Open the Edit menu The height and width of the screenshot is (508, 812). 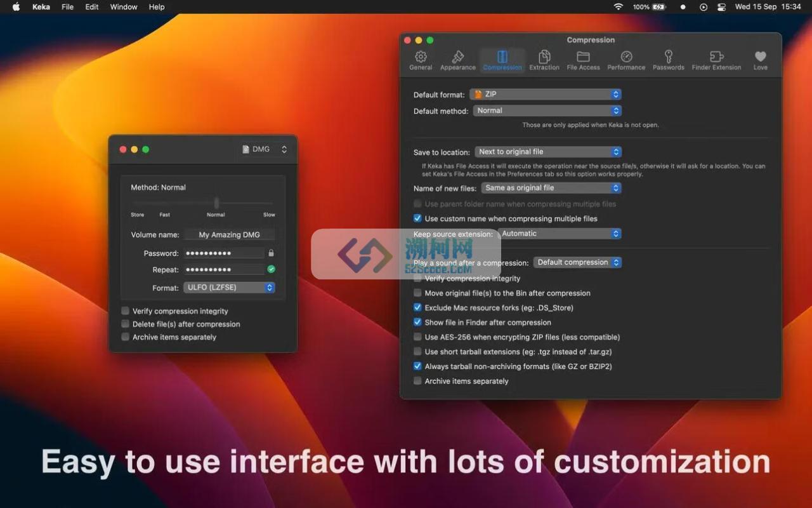(92, 7)
